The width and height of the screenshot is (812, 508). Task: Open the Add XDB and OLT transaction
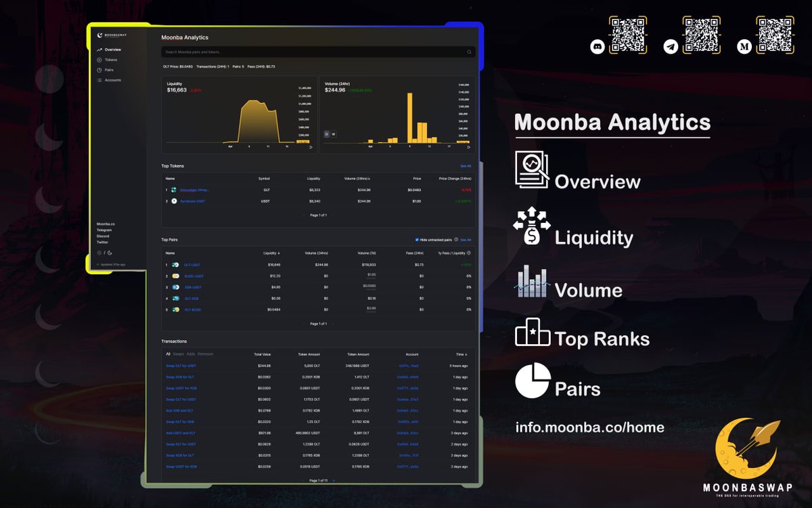179,410
